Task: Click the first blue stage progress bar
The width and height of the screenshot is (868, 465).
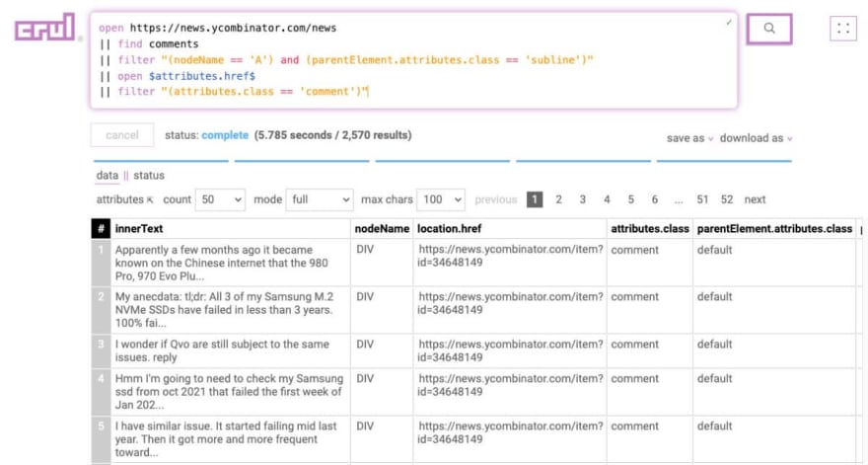Action: pyautogui.click(x=161, y=161)
